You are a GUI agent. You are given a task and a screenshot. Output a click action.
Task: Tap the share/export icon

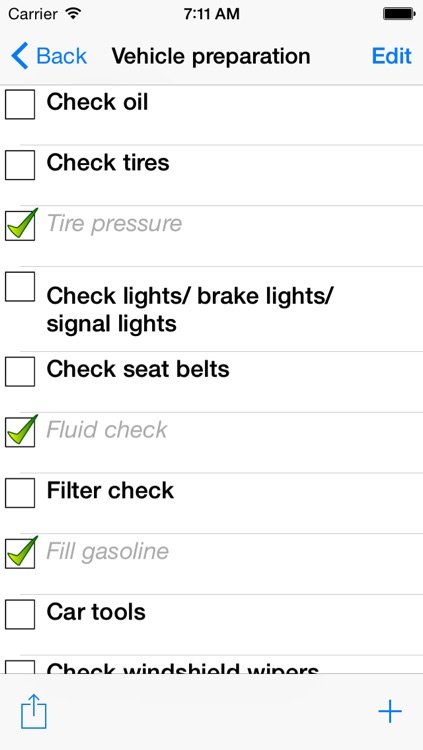[x=33, y=711]
